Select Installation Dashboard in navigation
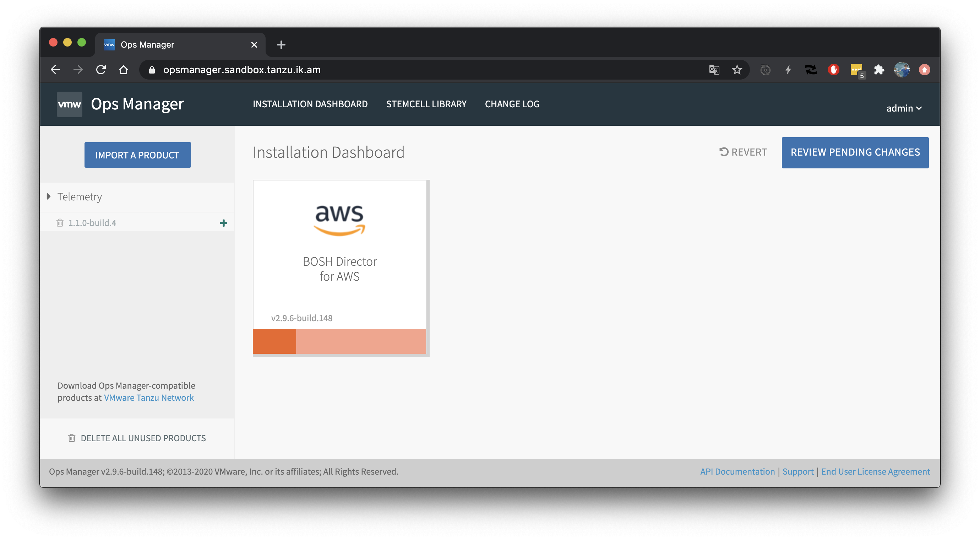The height and width of the screenshot is (540, 980). tap(310, 104)
